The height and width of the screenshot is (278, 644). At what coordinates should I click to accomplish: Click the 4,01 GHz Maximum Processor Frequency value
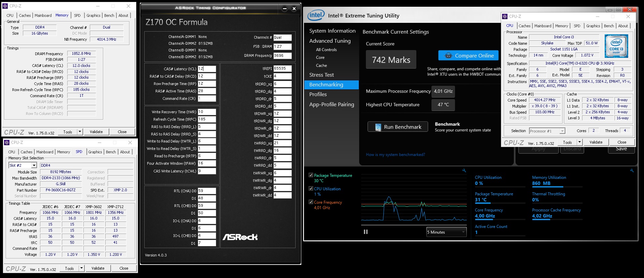pos(443,91)
